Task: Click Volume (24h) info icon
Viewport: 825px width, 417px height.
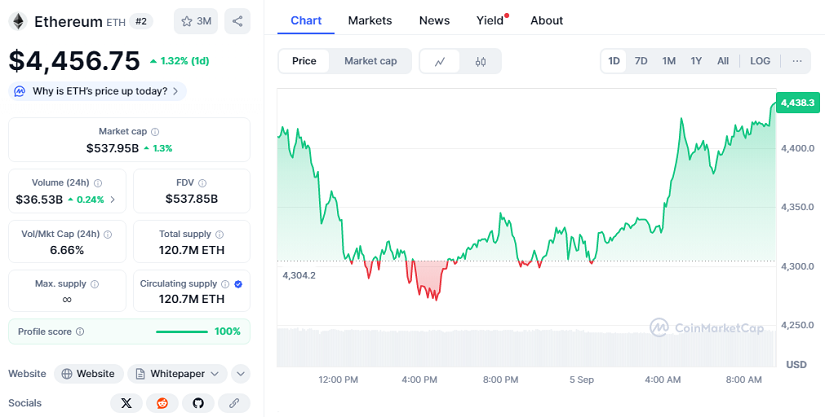Action: (x=98, y=183)
